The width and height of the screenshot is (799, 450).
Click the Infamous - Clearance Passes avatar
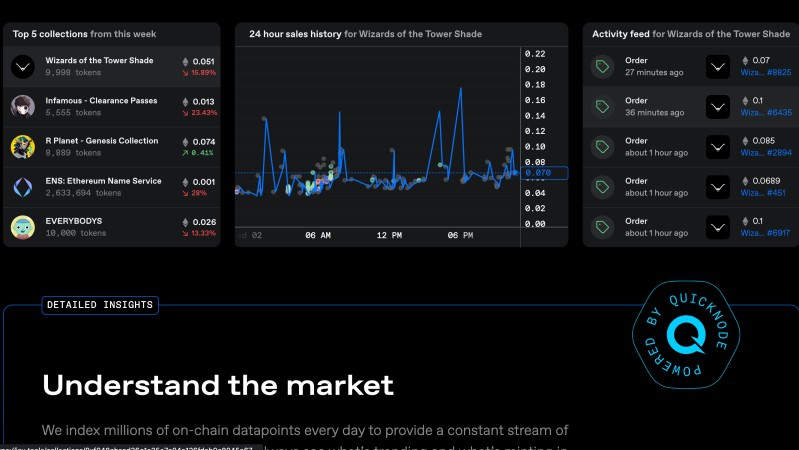[x=22, y=107]
